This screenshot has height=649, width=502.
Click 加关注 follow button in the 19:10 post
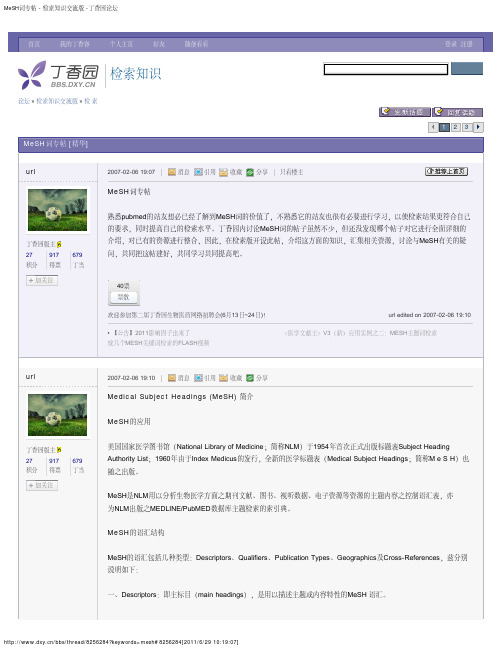42,486
